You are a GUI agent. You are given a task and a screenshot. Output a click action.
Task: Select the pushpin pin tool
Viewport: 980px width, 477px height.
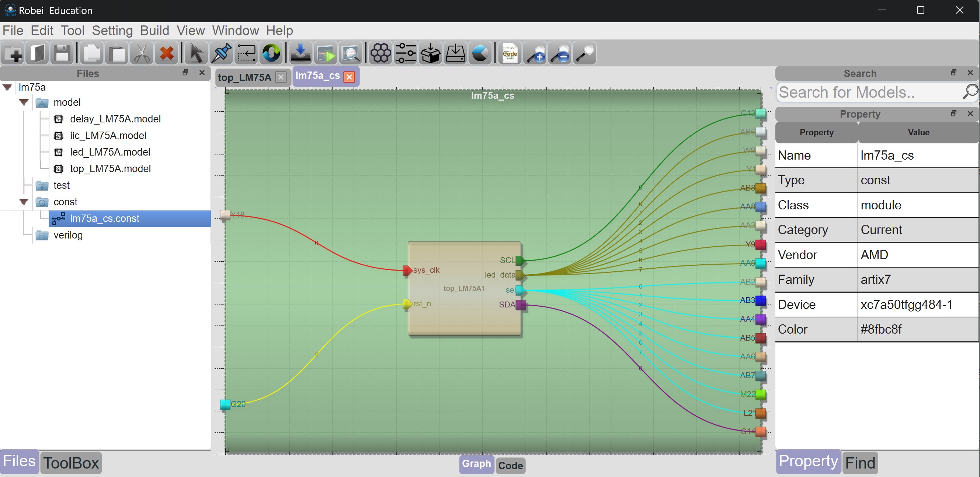[x=222, y=53]
